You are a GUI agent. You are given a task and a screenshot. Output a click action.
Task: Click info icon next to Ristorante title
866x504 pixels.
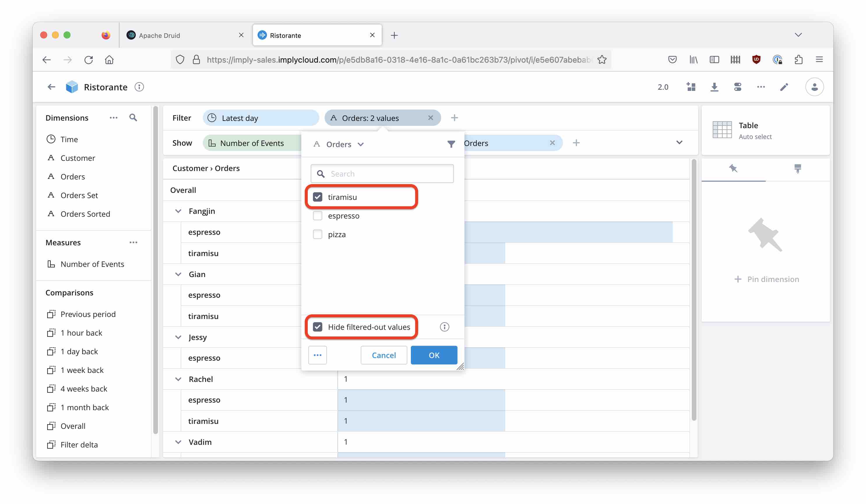pyautogui.click(x=139, y=87)
